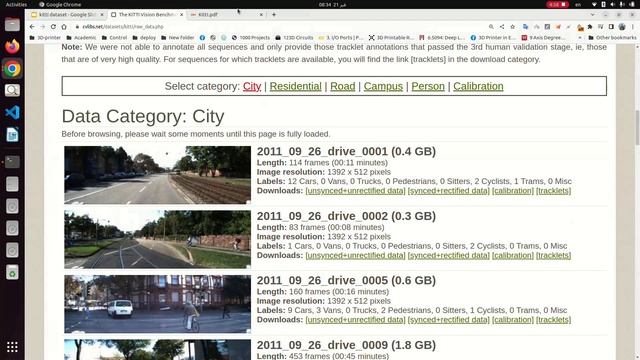Switch to the KITTI.pdf tab
The width and height of the screenshot is (640, 360).
tap(227, 14)
